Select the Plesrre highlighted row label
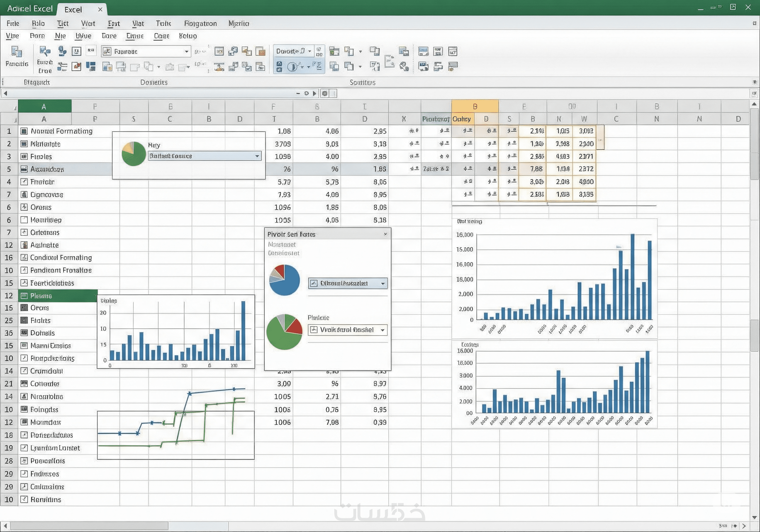The width and height of the screenshot is (760, 532). (x=41, y=296)
